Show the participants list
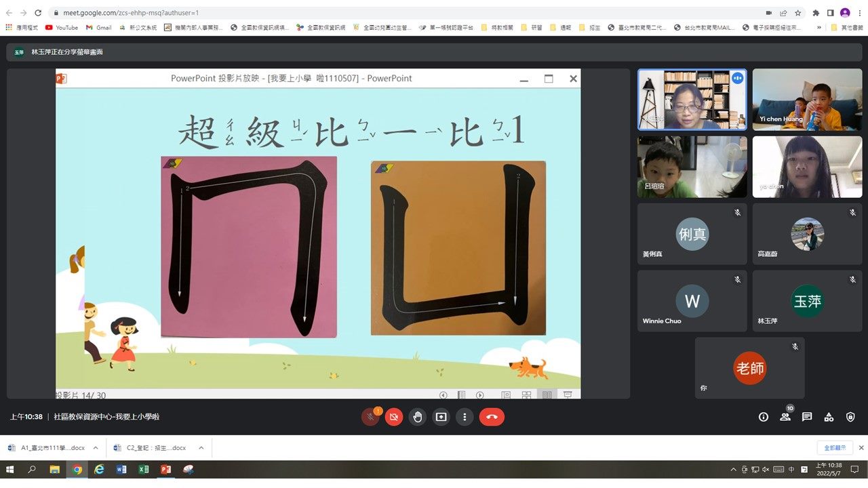868x488 pixels. (785, 417)
